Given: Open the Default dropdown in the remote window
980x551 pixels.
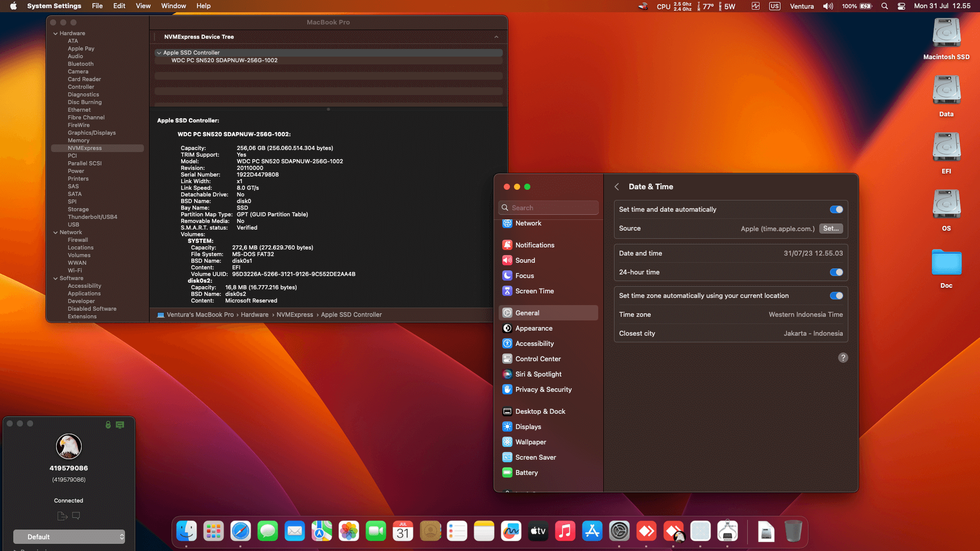Looking at the screenshot, I should (69, 537).
